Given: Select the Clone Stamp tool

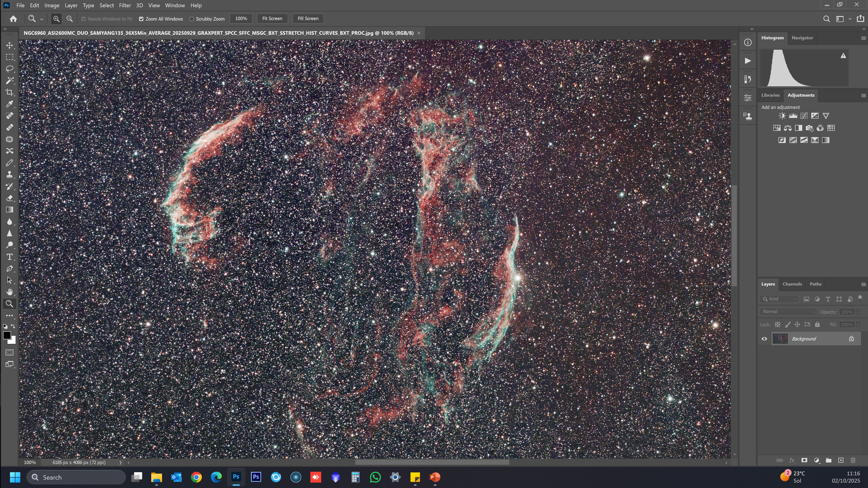Looking at the screenshot, I should coord(9,174).
